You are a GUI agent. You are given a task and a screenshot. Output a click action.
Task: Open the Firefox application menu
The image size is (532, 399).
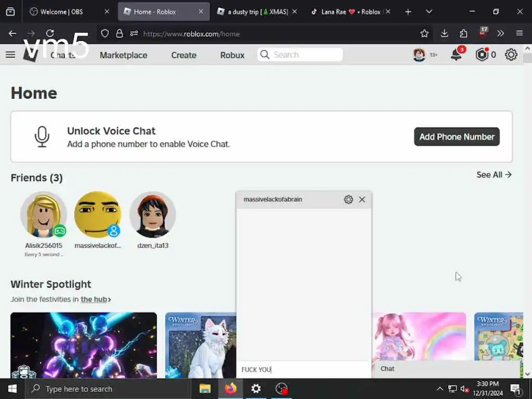519,33
